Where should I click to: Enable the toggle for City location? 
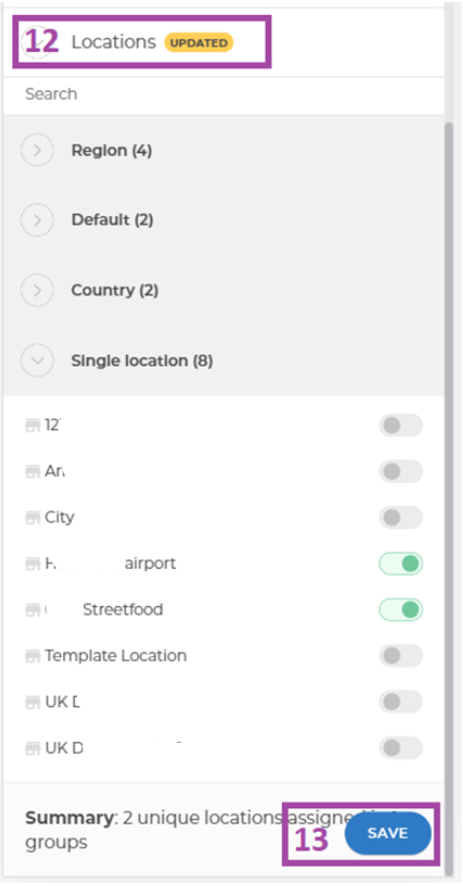click(x=400, y=518)
